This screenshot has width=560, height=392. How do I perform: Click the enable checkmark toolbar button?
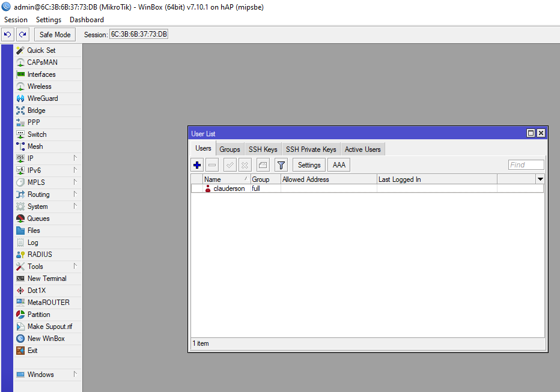[x=230, y=165]
